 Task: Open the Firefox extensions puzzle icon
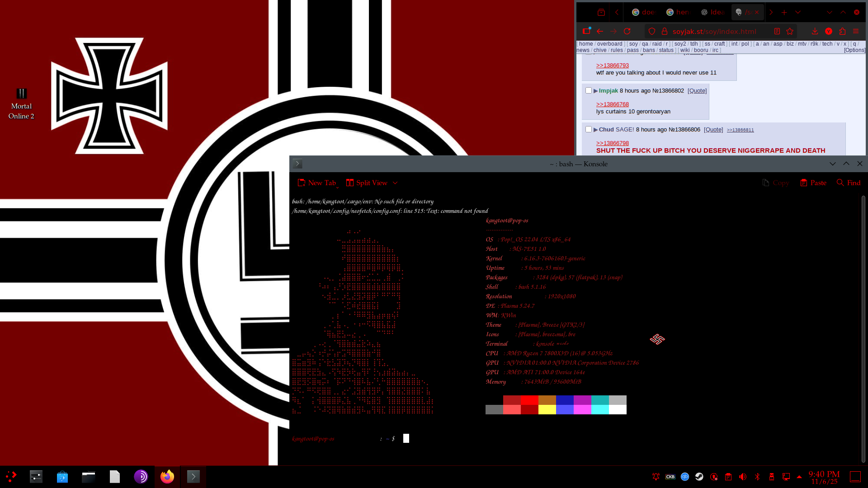click(x=842, y=31)
